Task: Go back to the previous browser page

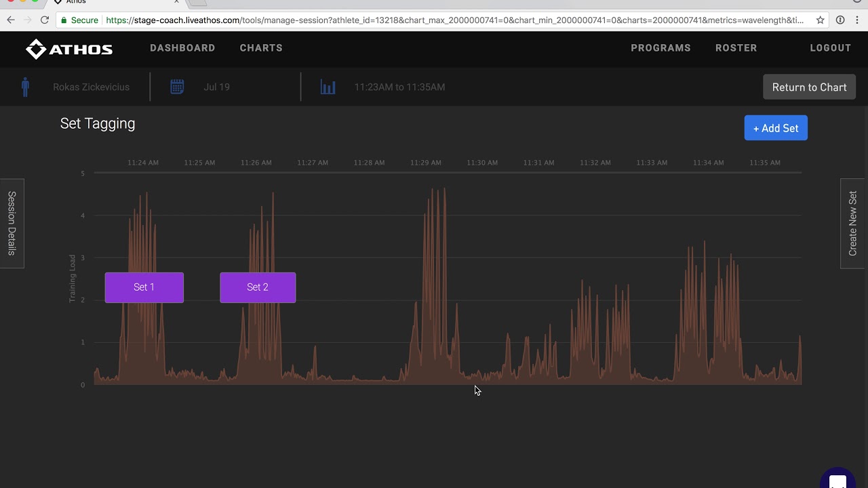Action: [11, 20]
